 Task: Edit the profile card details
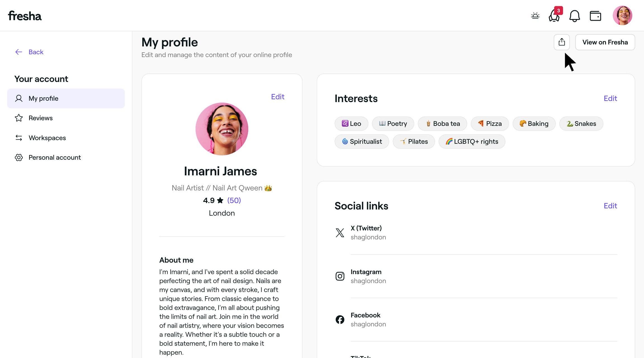point(278,97)
